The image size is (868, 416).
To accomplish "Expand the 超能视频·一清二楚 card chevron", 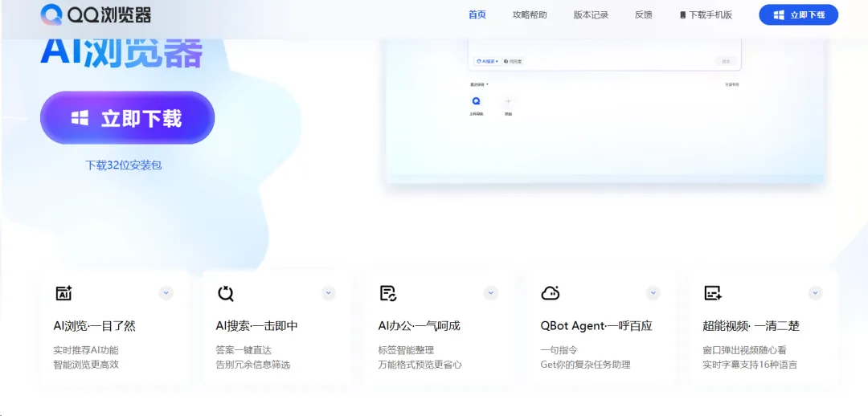I will [x=815, y=293].
